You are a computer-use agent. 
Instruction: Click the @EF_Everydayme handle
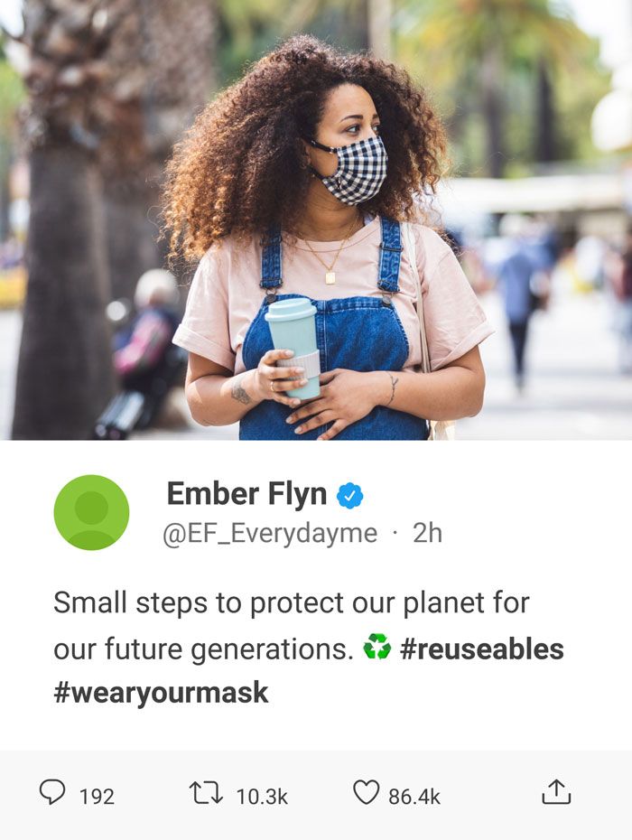(x=270, y=533)
